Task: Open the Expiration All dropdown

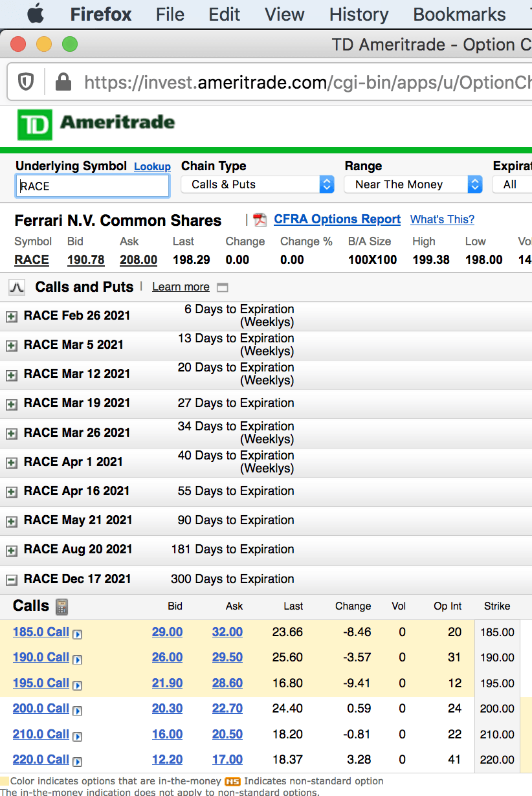Action: pyautogui.click(x=513, y=184)
